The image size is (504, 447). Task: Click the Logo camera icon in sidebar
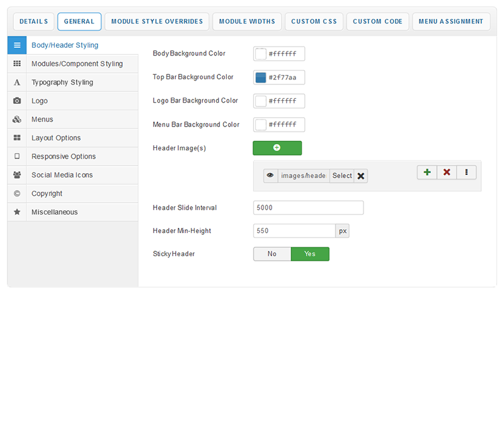[17, 101]
